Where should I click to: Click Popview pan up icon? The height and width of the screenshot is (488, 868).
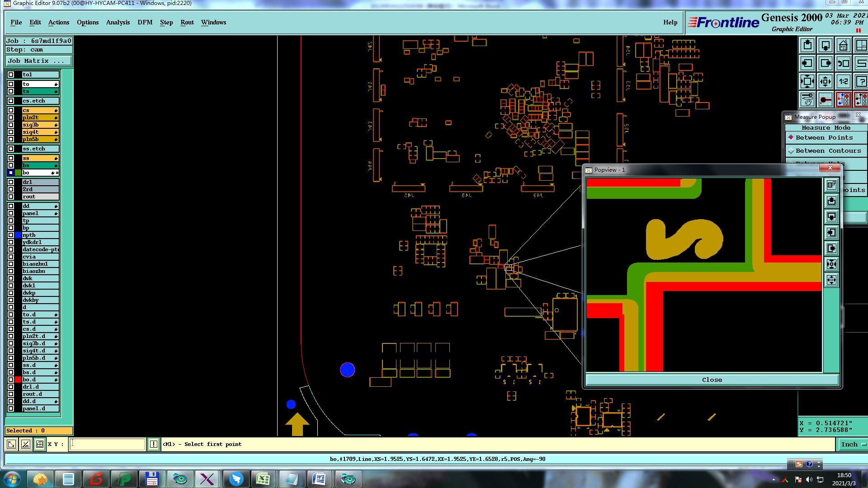(832, 201)
